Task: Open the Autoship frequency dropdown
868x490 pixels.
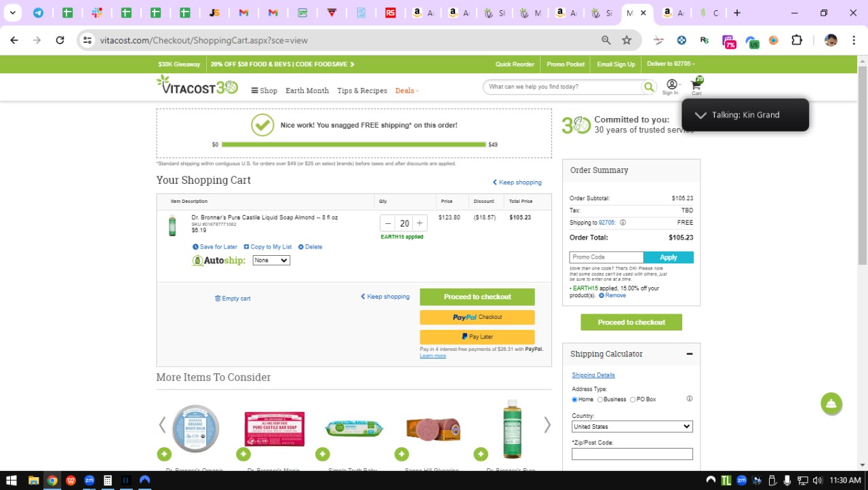Action: pos(271,261)
